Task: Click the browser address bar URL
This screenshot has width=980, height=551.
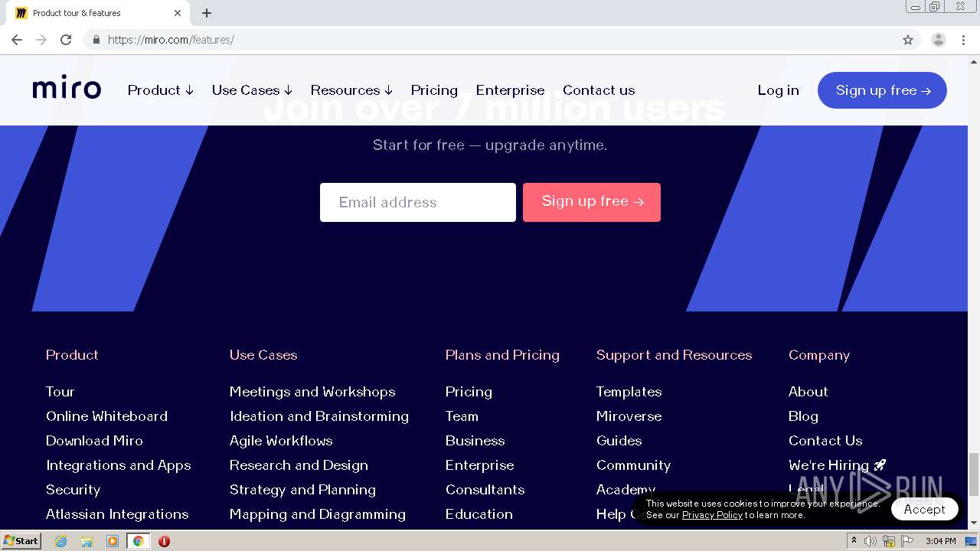Action: (171, 40)
